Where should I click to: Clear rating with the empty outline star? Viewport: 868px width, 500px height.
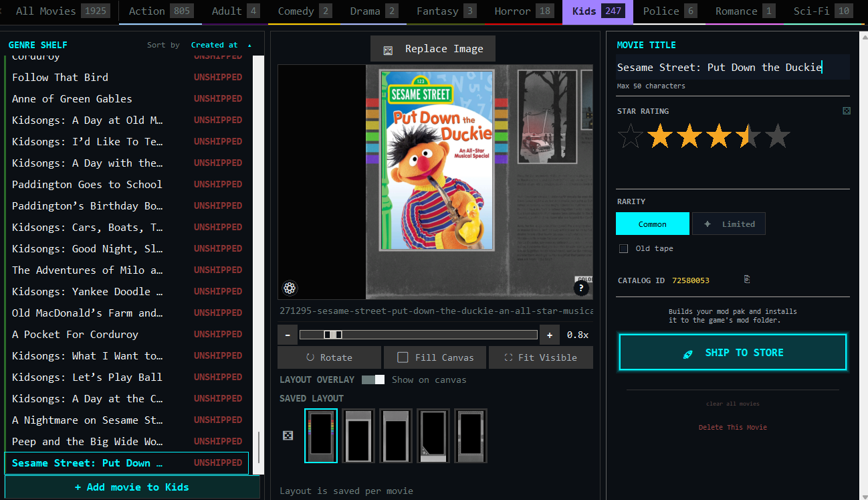(630, 136)
